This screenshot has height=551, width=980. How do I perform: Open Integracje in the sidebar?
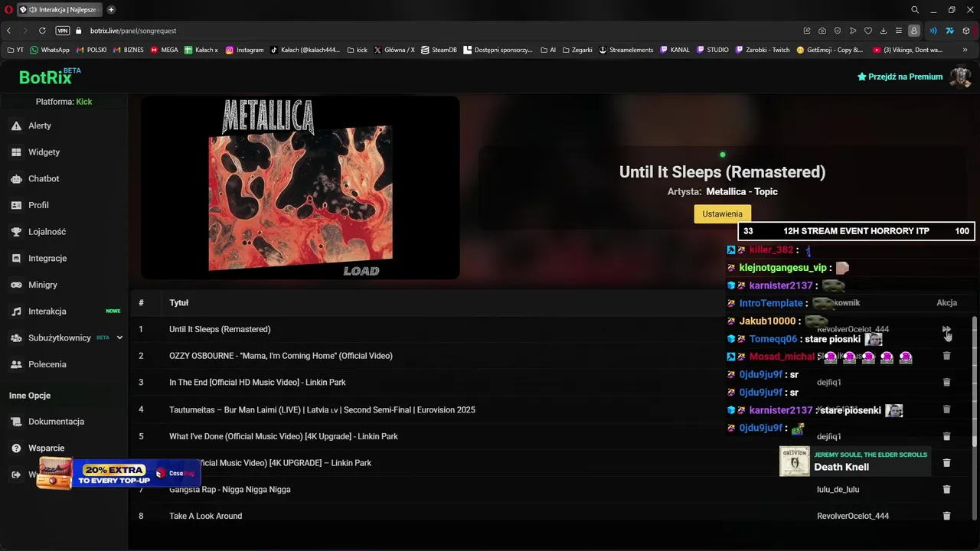[x=47, y=258]
